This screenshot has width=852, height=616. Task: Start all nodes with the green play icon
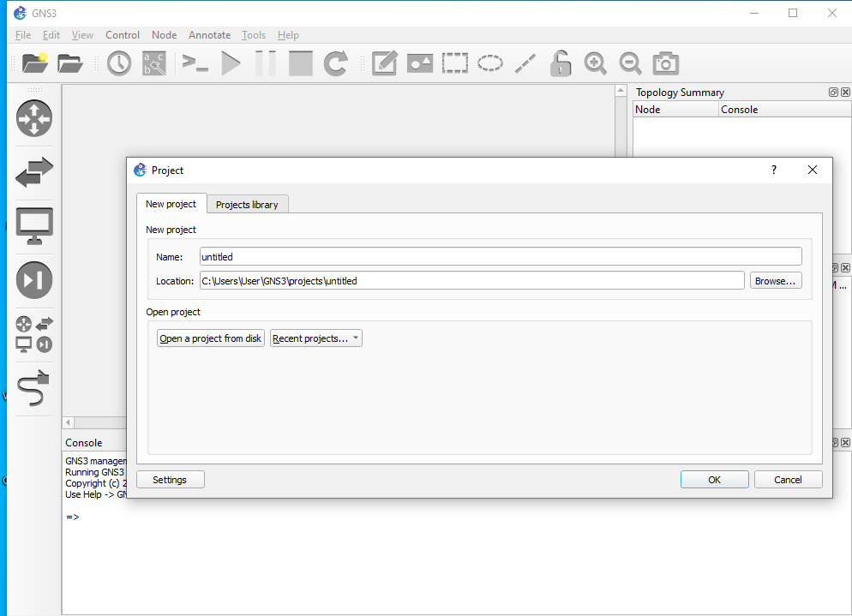coord(231,63)
